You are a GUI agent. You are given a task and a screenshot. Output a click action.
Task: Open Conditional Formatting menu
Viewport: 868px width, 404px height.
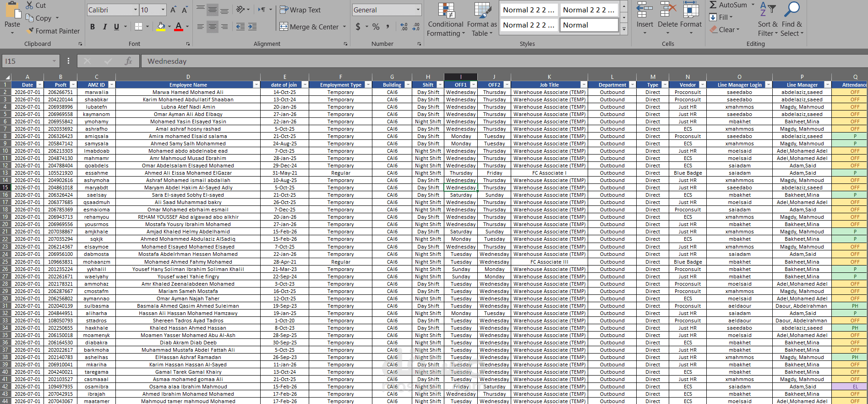click(446, 20)
